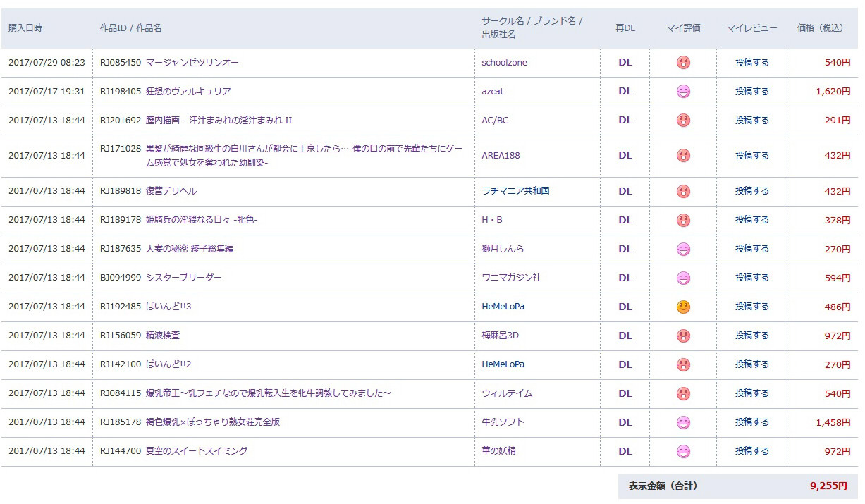Re-download RJ085450 via its DL link

pos(625,62)
